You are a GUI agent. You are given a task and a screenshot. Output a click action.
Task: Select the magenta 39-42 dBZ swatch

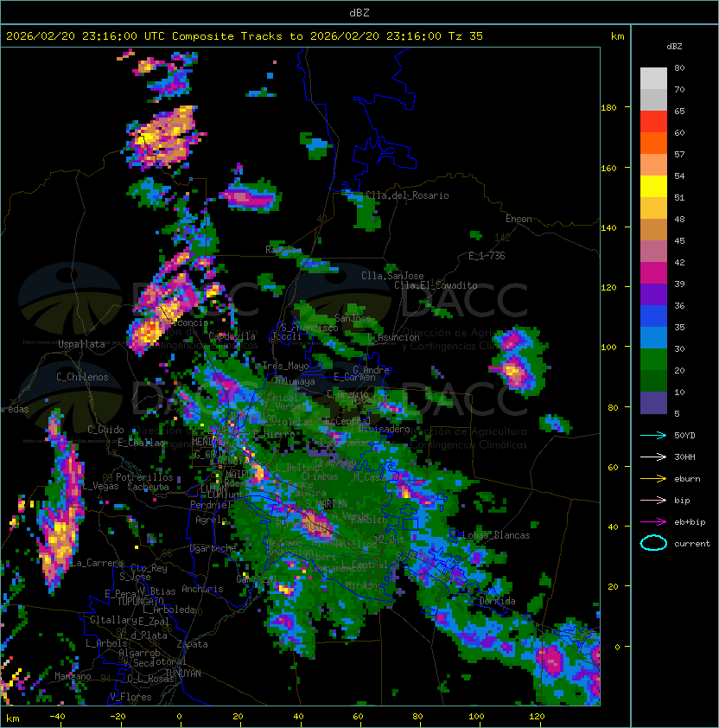click(653, 273)
